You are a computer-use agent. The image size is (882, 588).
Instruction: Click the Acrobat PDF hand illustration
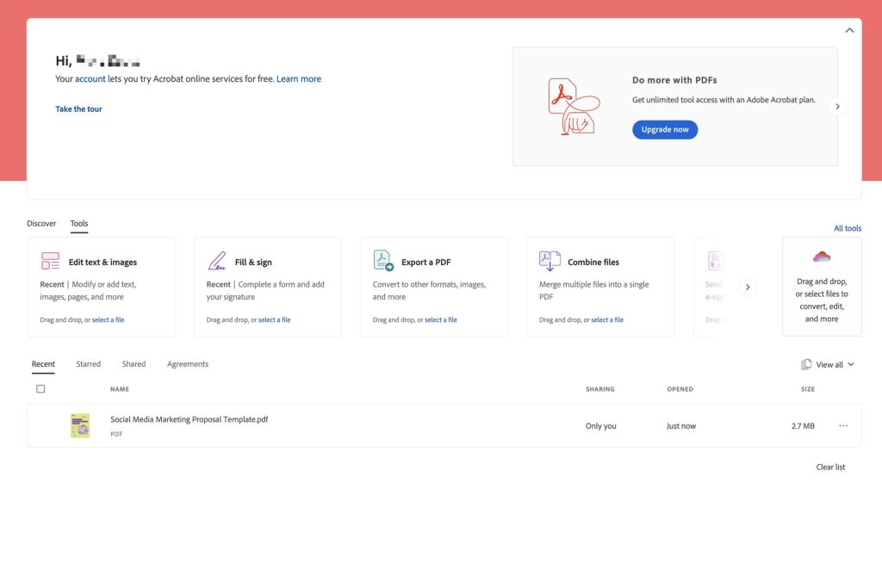[574, 106]
